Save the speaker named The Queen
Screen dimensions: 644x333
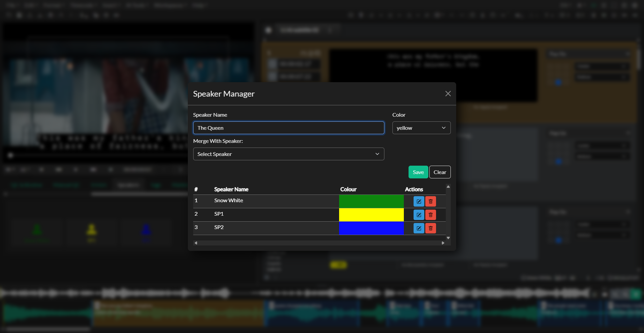tap(418, 172)
